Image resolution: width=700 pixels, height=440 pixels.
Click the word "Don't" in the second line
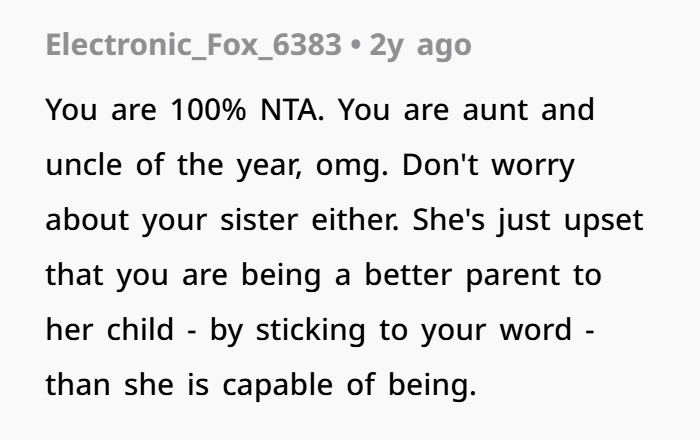point(440,165)
